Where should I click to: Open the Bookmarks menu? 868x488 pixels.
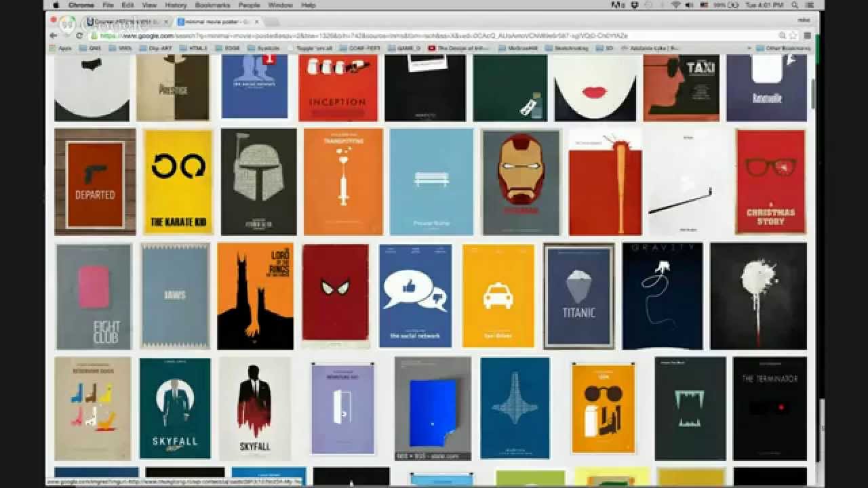point(212,5)
